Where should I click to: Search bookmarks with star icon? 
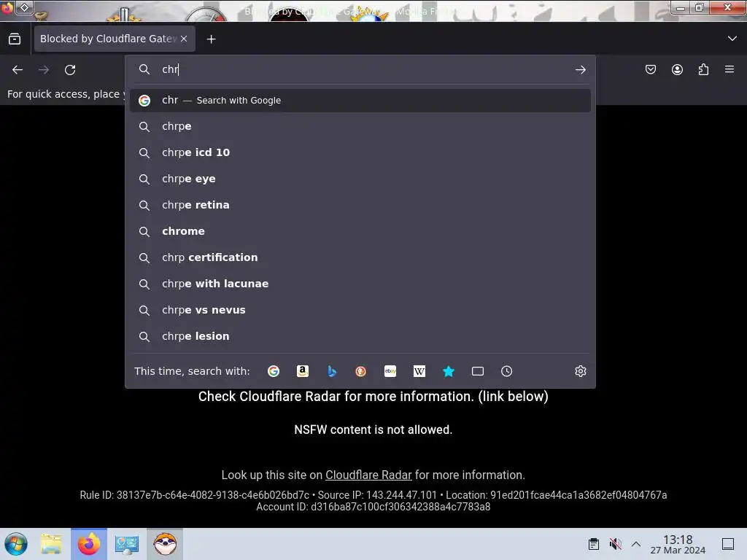point(449,371)
